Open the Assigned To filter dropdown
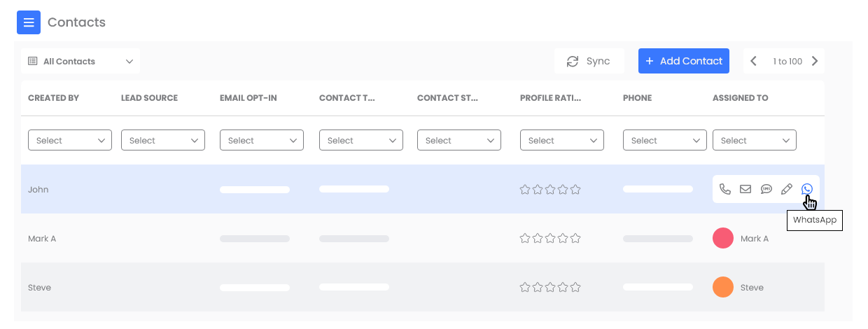 coord(755,141)
